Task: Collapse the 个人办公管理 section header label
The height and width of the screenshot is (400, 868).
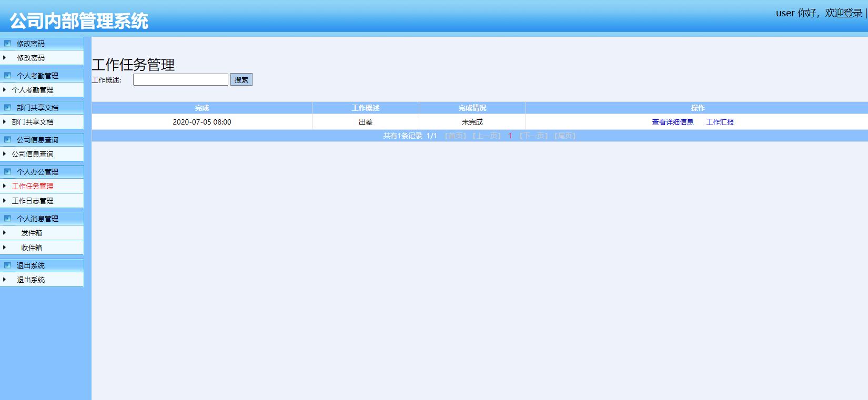Action: [x=37, y=172]
